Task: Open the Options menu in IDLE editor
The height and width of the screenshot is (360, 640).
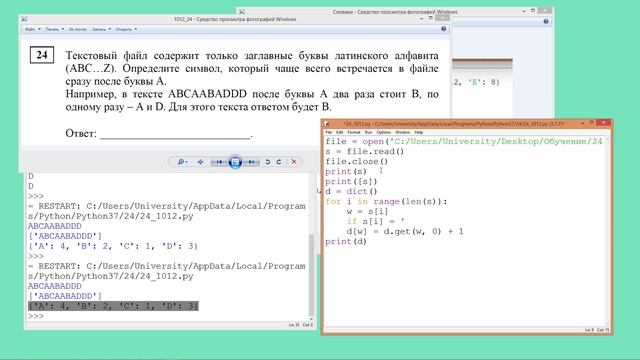Action: 384,132
